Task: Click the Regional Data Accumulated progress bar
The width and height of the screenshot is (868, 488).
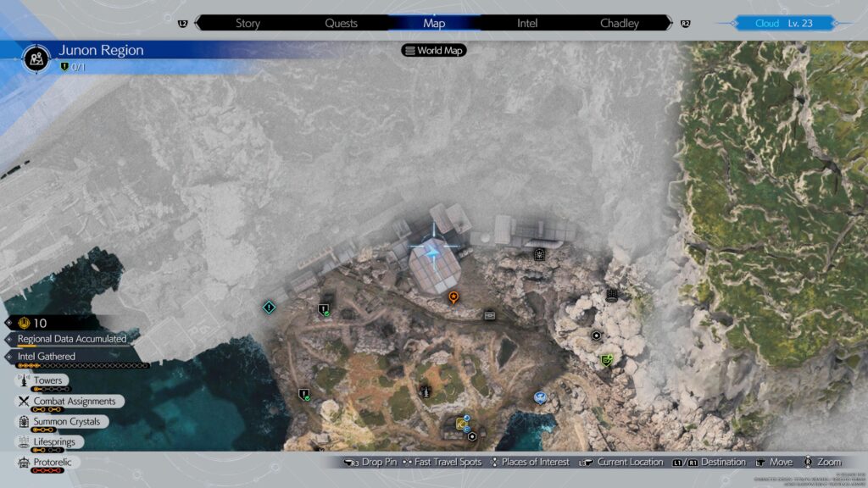Action: click(72, 339)
